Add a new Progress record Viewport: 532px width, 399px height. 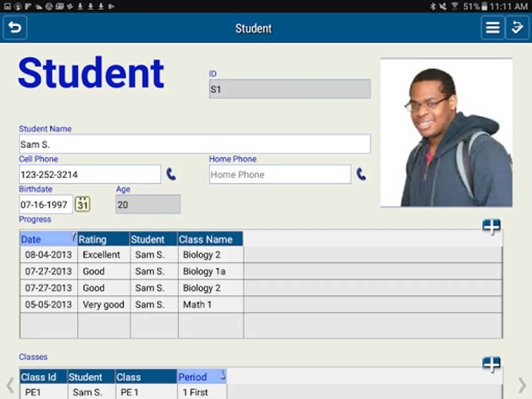click(x=491, y=227)
